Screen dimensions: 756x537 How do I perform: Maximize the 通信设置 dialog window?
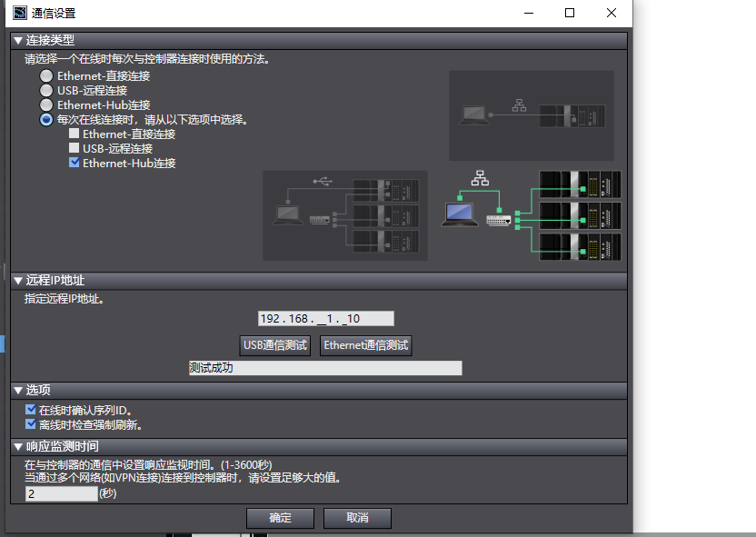coord(570,13)
